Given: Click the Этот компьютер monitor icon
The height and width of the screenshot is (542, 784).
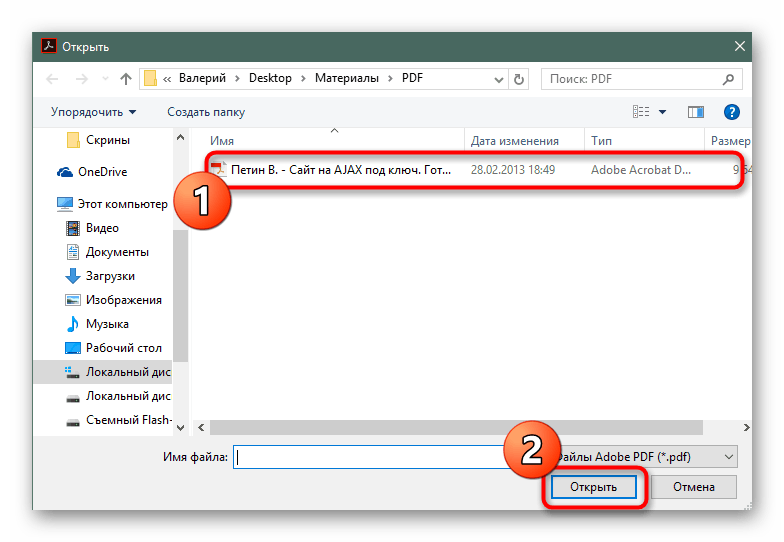Looking at the screenshot, I should pyautogui.click(x=65, y=204).
